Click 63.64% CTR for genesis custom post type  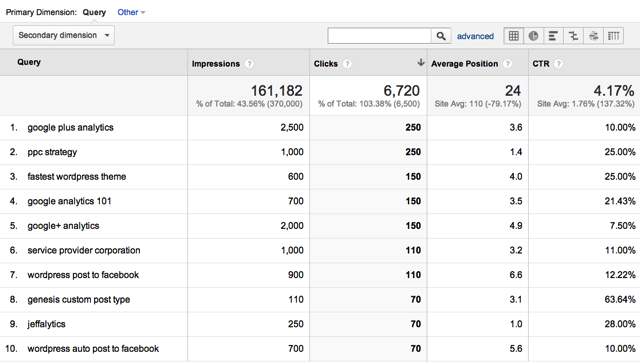(620, 300)
